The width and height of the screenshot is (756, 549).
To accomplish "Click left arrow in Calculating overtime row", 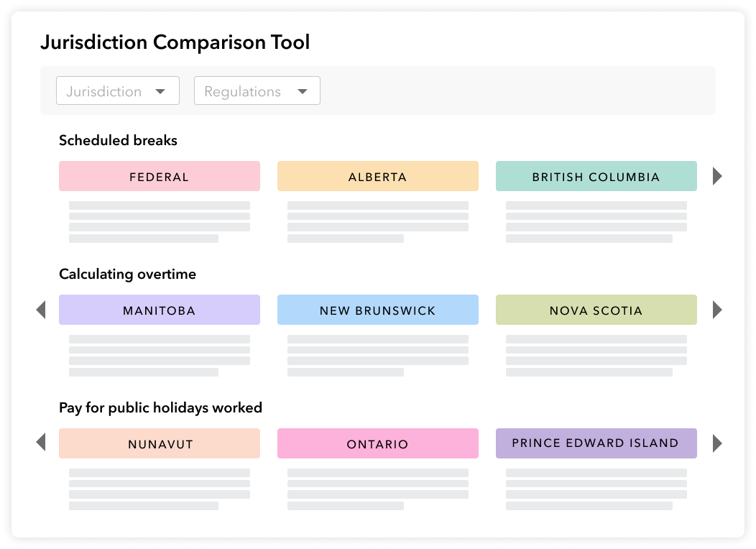I will (41, 310).
